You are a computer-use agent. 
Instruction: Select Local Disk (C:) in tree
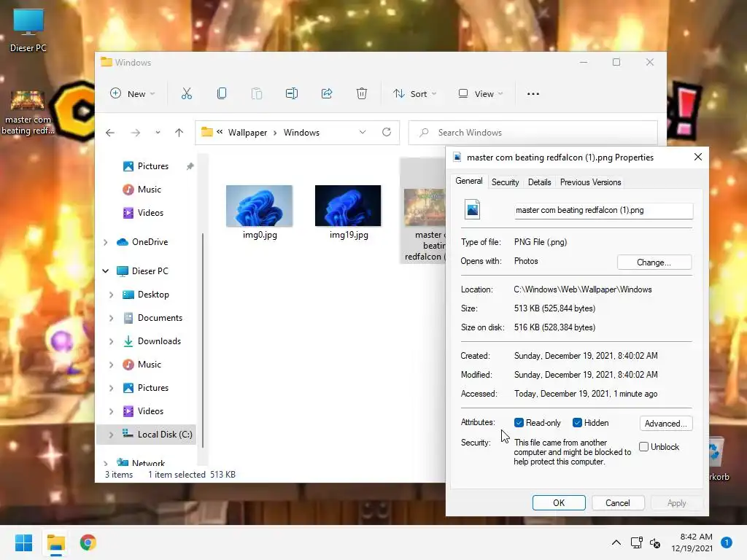(x=165, y=435)
